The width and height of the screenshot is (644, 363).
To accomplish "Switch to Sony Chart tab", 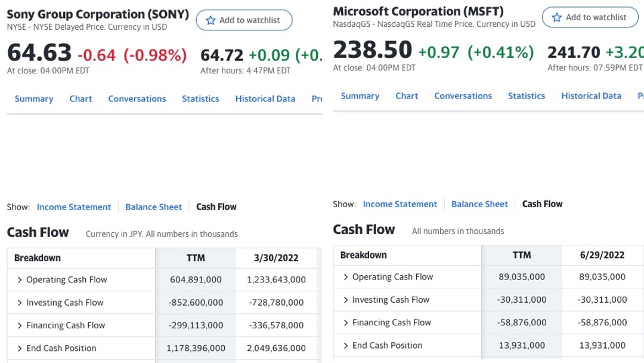I will [x=80, y=99].
